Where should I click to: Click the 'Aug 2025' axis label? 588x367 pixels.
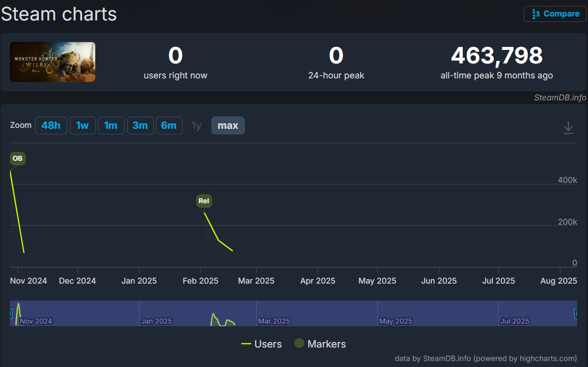point(559,281)
